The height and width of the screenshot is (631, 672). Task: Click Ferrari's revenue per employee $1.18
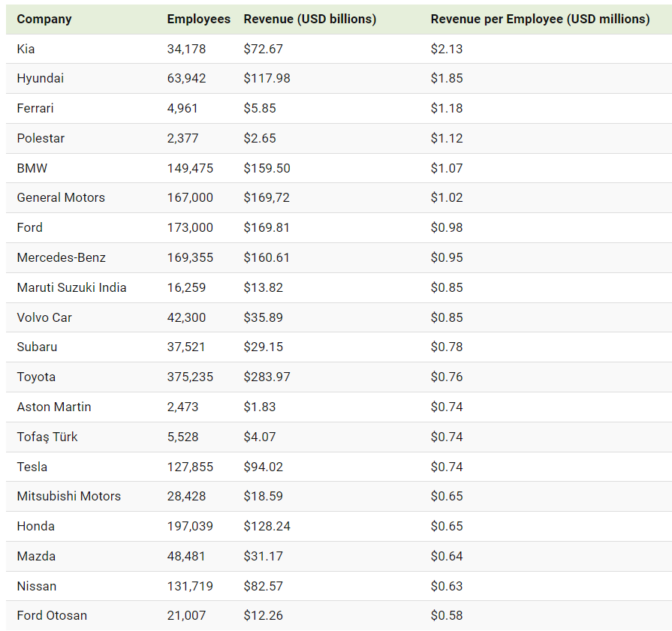click(447, 108)
